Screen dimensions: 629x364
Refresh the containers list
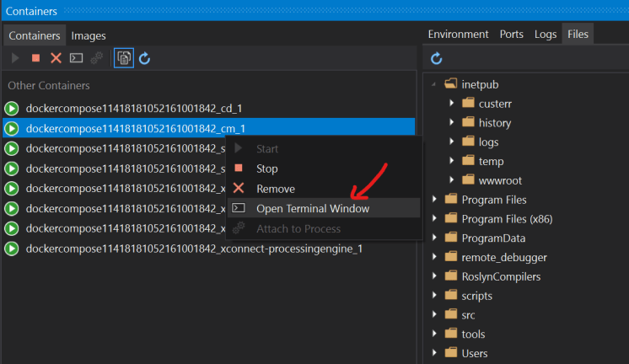[145, 58]
